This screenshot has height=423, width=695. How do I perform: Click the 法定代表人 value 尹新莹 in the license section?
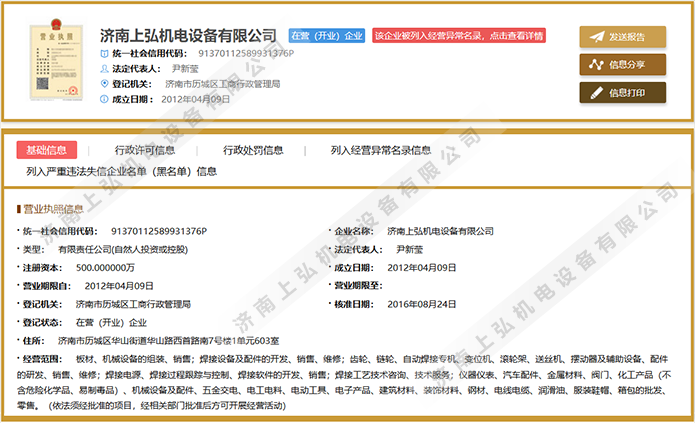[410, 250]
